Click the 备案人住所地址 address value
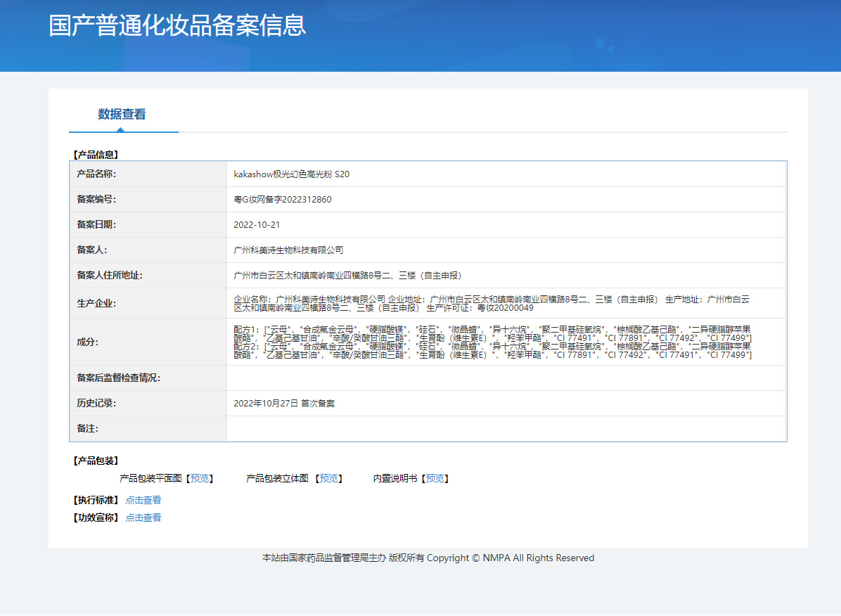 pyautogui.click(x=347, y=276)
